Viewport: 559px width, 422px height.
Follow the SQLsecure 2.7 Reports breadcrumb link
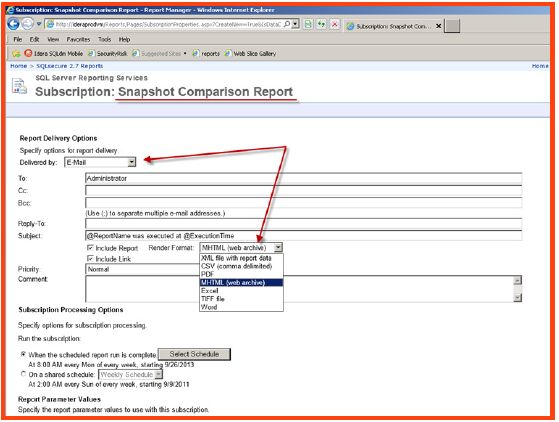pyautogui.click(x=70, y=66)
